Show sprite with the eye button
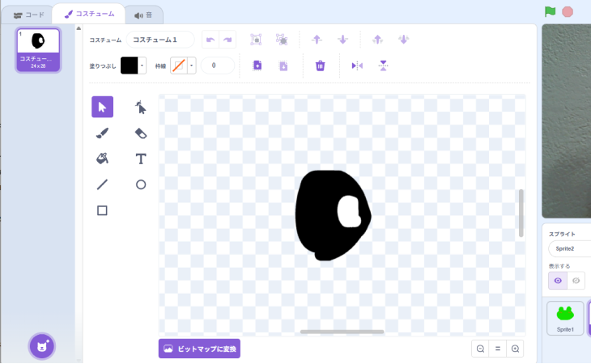Image resolution: width=591 pixels, height=364 pixels. pyautogui.click(x=557, y=281)
